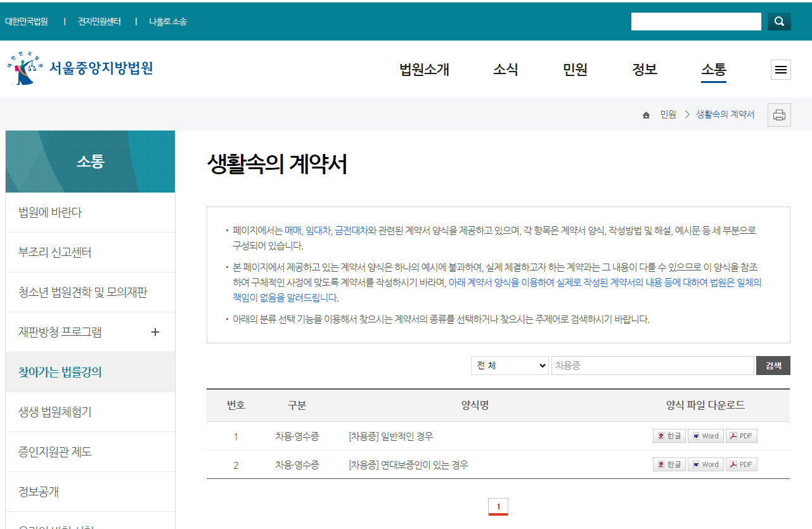Open the 전 체 category dropdown
Screen dimensions: 812x529
pyautogui.click(x=509, y=366)
